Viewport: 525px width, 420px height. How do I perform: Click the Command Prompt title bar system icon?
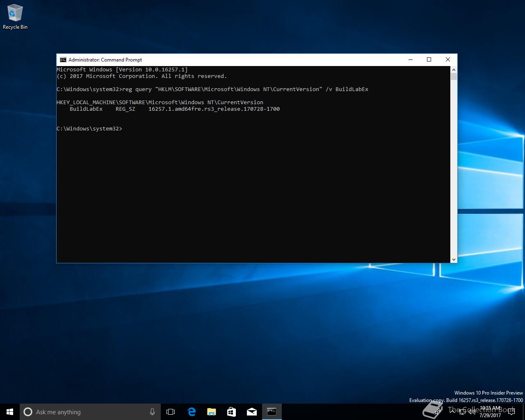(x=63, y=60)
